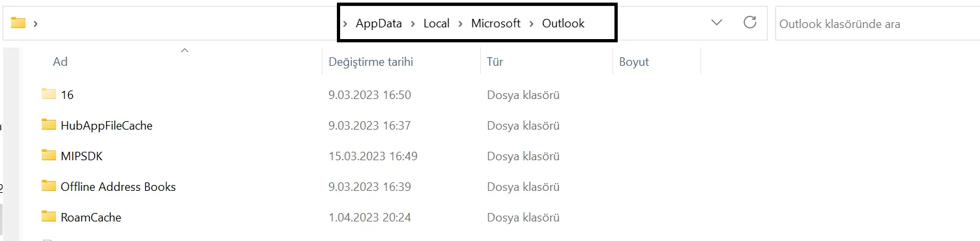This screenshot has height=241, width=980.
Task: Select the HubAppFileCache folder icon
Action: pyautogui.click(x=49, y=125)
